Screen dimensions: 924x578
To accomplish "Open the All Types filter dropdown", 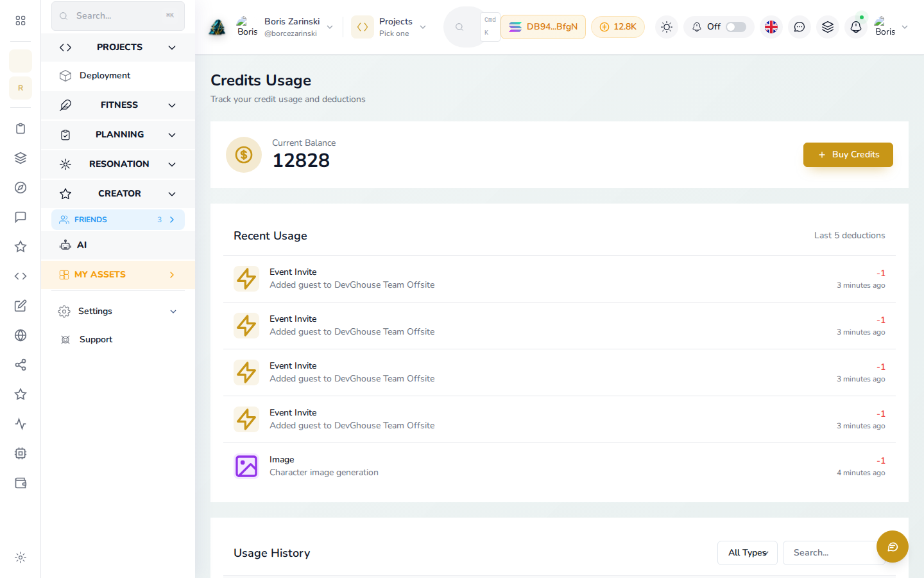I will click(748, 553).
